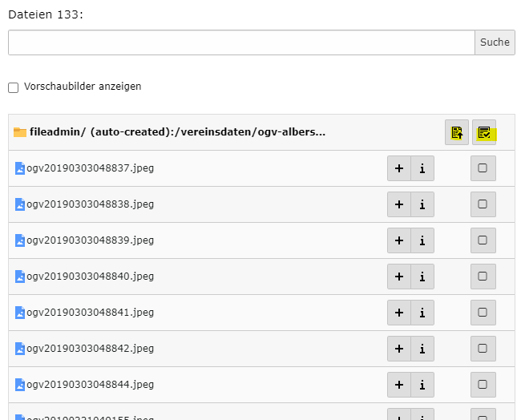Click the import selection icon in folder header
Image resolution: width=521 pixels, height=420 pixels.
point(457,132)
